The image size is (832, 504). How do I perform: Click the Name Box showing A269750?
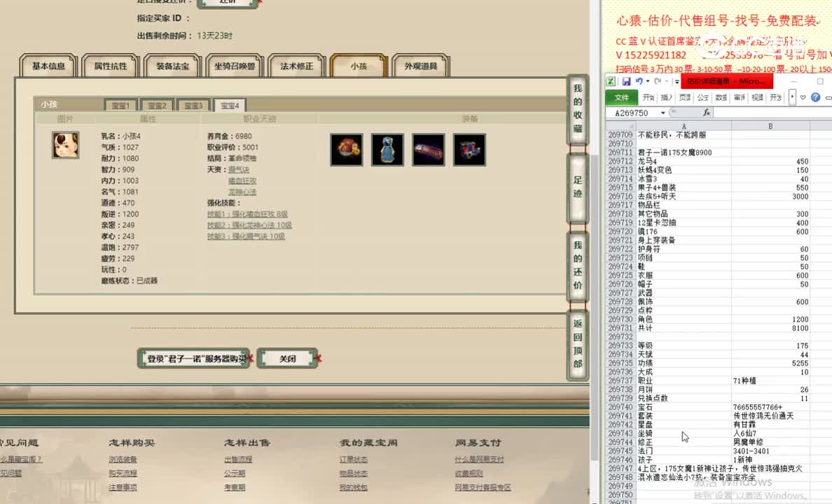click(632, 113)
